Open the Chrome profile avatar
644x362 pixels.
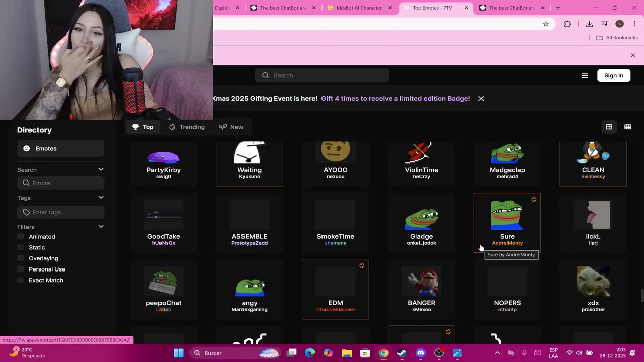[x=620, y=24]
